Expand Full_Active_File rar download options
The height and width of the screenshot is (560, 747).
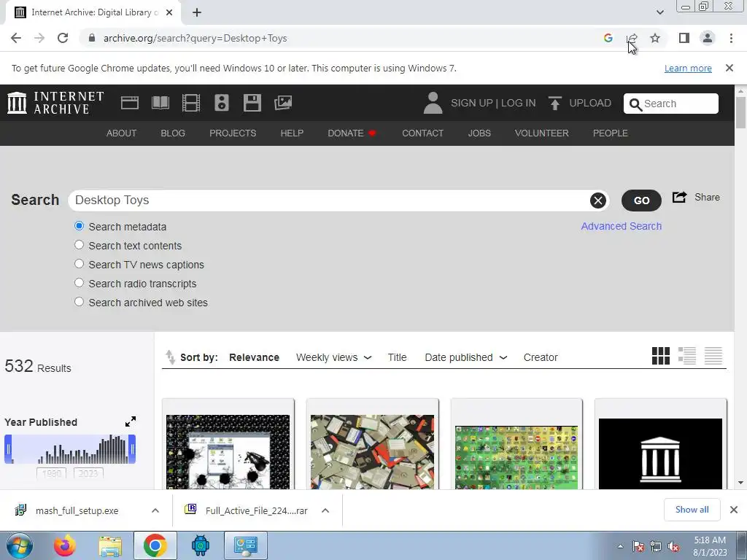click(325, 510)
